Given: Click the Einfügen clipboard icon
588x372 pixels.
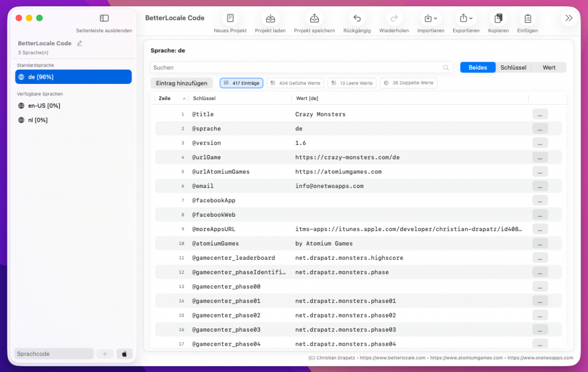Looking at the screenshot, I should pyautogui.click(x=527, y=18).
